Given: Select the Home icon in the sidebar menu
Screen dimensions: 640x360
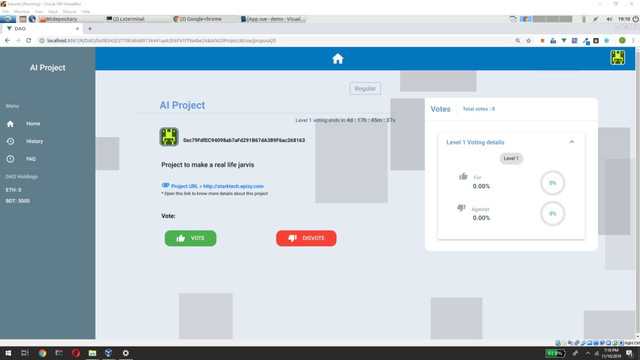Looking at the screenshot, I should [x=10, y=124].
